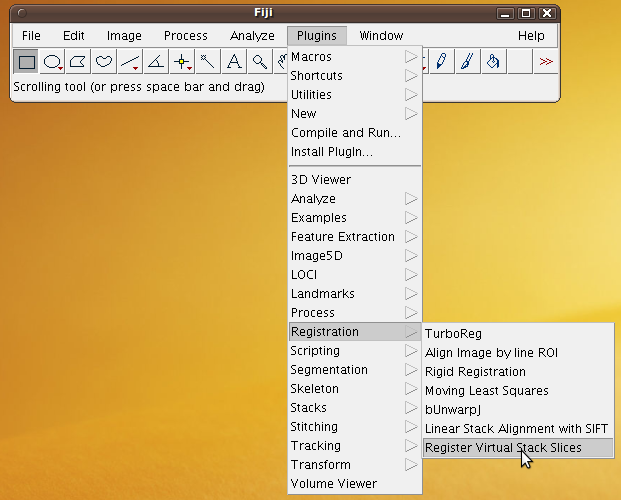The width and height of the screenshot is (621, 500).
Task: Open the Process menu in menu bar
Action: pyautogui.click(x=185, y=36)
